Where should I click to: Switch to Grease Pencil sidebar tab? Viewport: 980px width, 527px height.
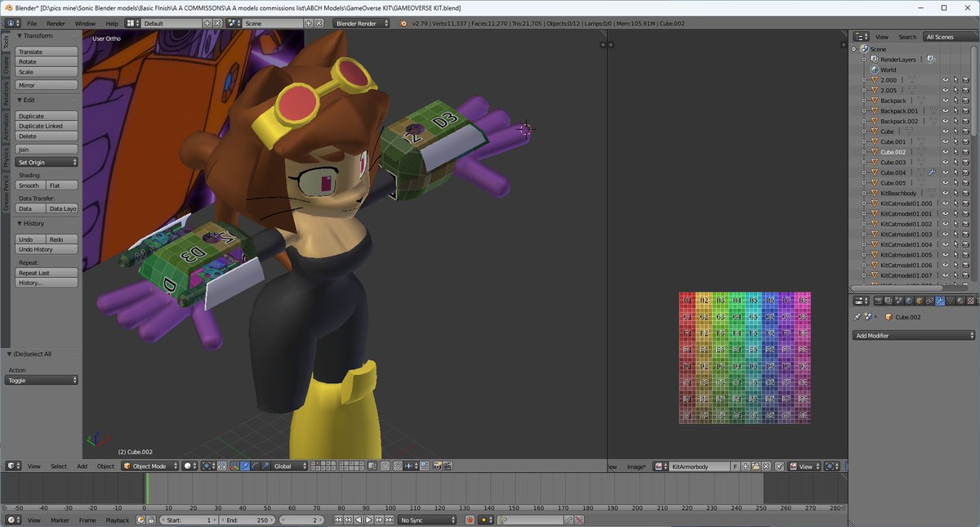point(6,193)
